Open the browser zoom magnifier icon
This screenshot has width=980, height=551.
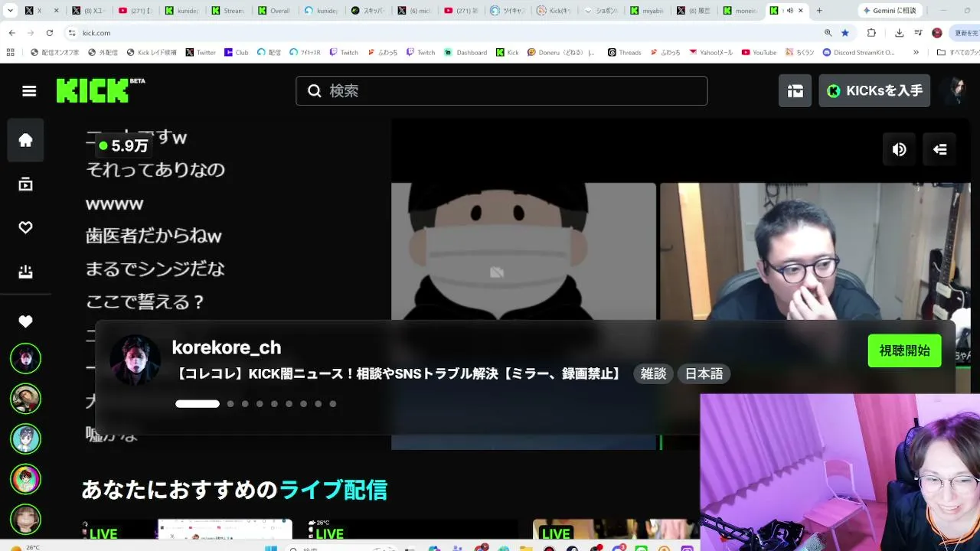point(828,33)
